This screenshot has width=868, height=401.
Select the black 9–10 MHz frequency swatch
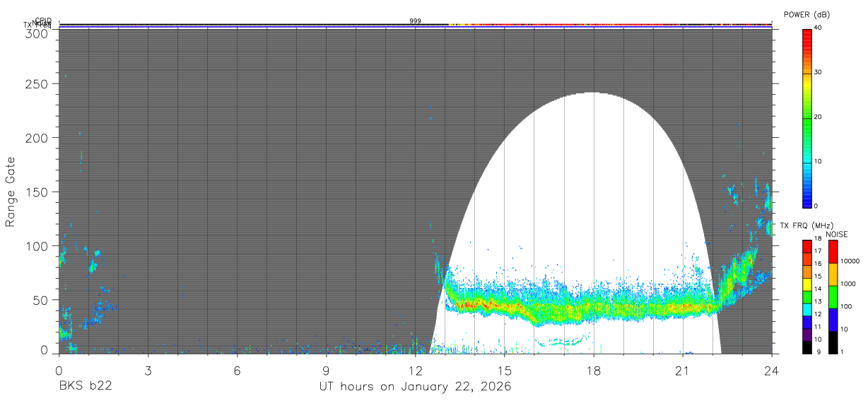tap(807, 347)
